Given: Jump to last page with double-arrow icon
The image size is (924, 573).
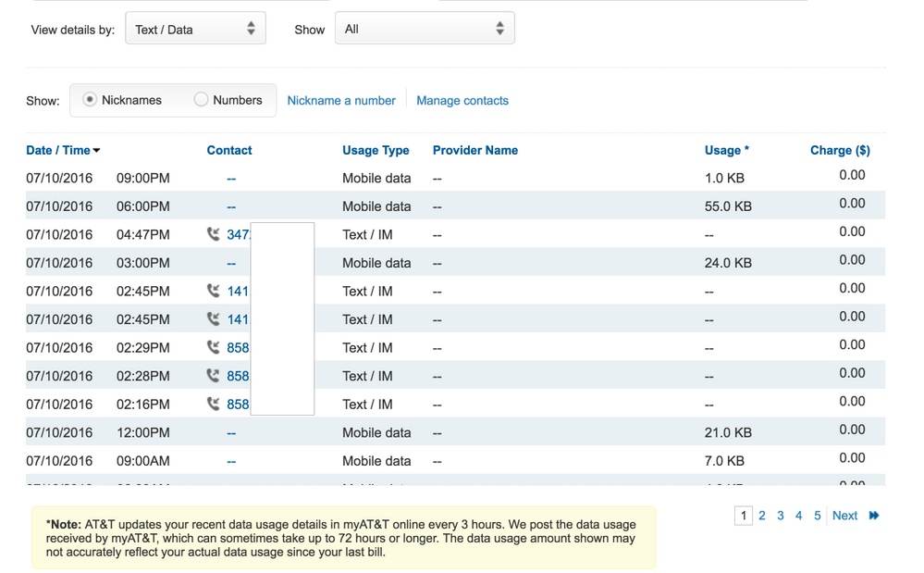Looking at the screenshot, I should tap(874, 516).
